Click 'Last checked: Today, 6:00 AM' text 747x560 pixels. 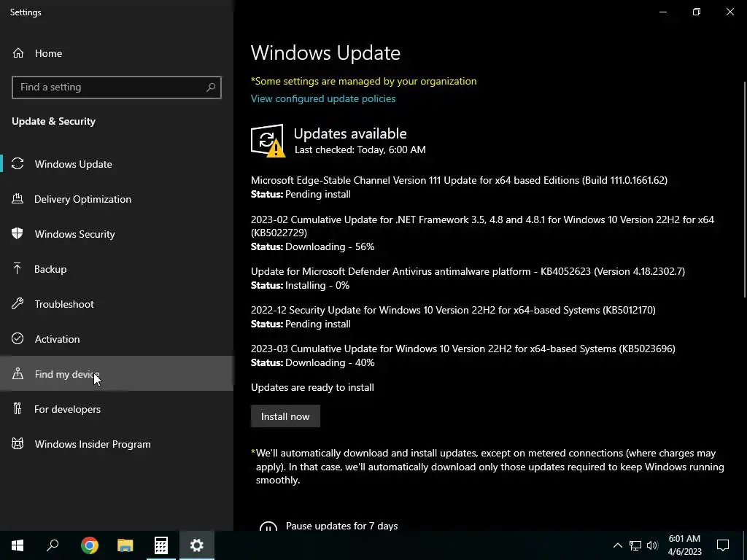click(x=360, y=149)
